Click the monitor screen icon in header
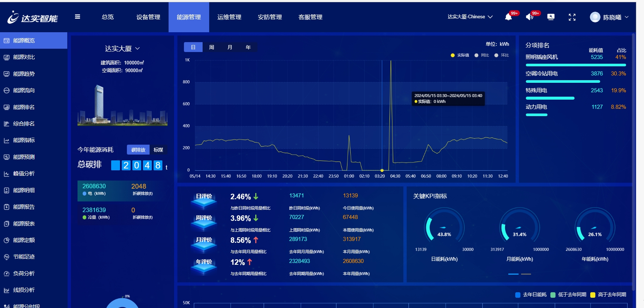644x308 pixels. coord(551,17)
